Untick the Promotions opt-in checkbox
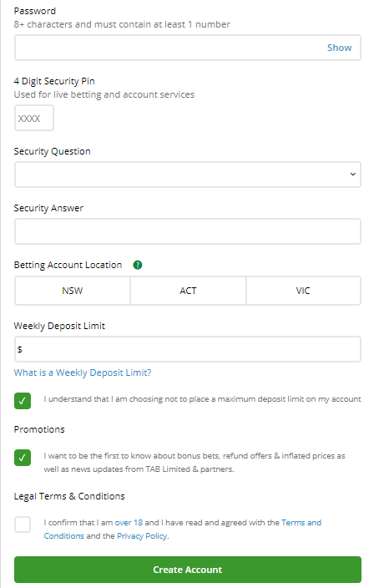 pos(23,458)
